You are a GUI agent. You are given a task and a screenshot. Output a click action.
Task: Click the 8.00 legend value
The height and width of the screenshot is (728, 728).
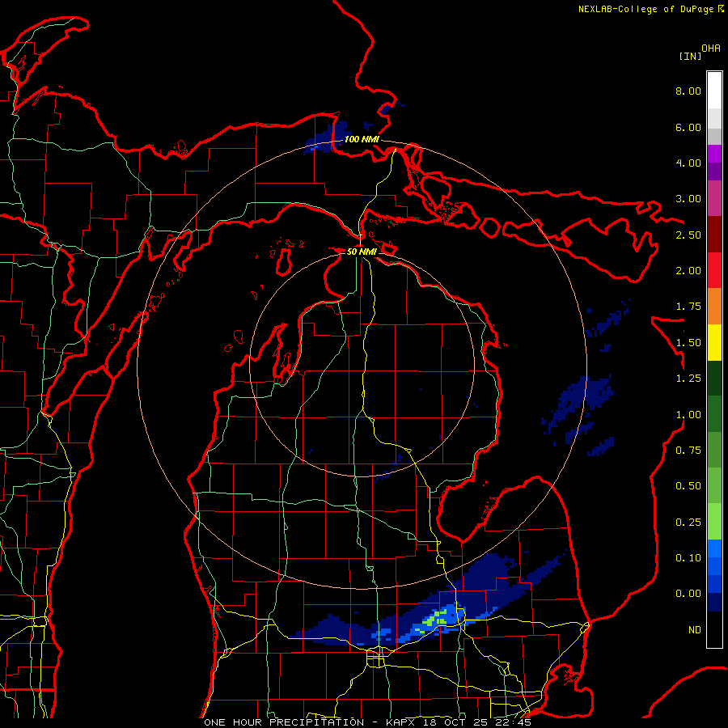click(688, 91)
